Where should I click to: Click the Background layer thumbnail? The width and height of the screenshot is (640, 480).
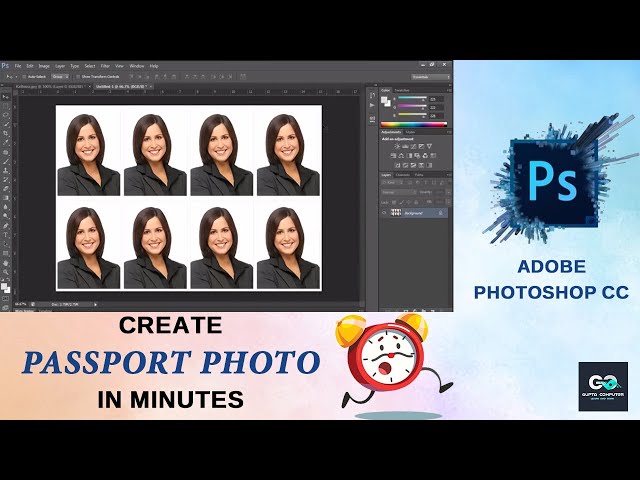tap(396, 213)
